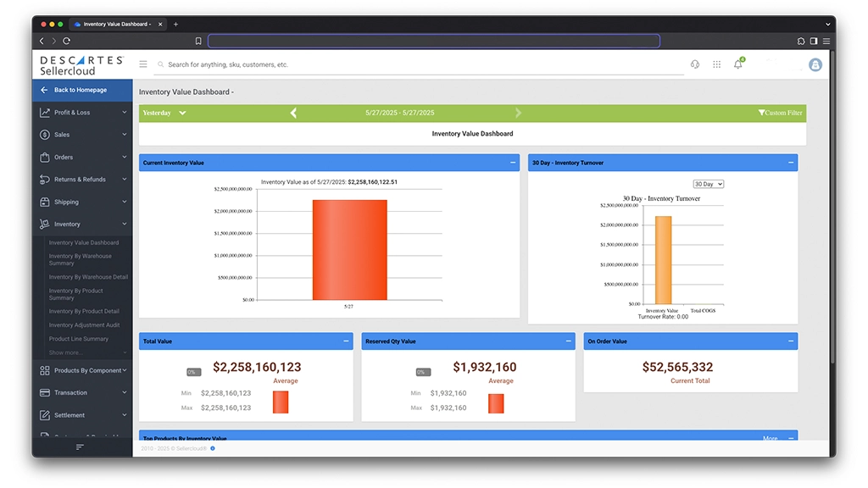868x488 pixels.
Task: Click More on Top Products By Inventory Value
Action: (x=770, y=438)
